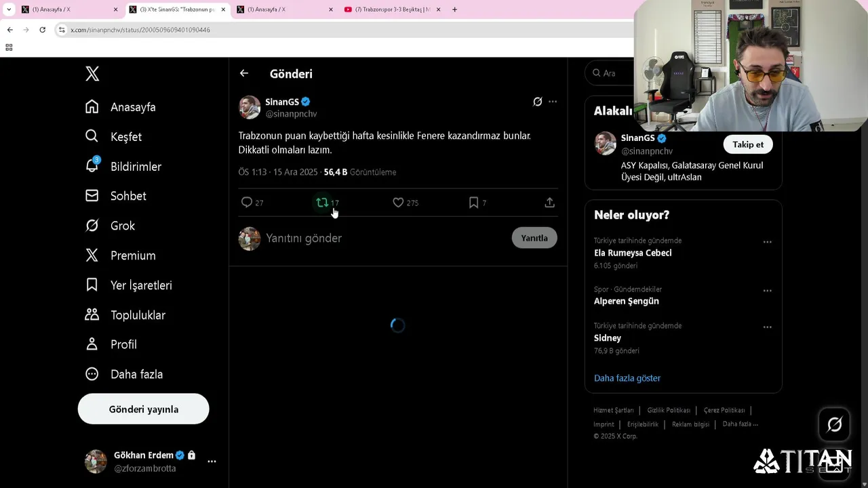Open Reklam bilgisi footer link
Screen dimensions: 868x488
coord(690,425)
